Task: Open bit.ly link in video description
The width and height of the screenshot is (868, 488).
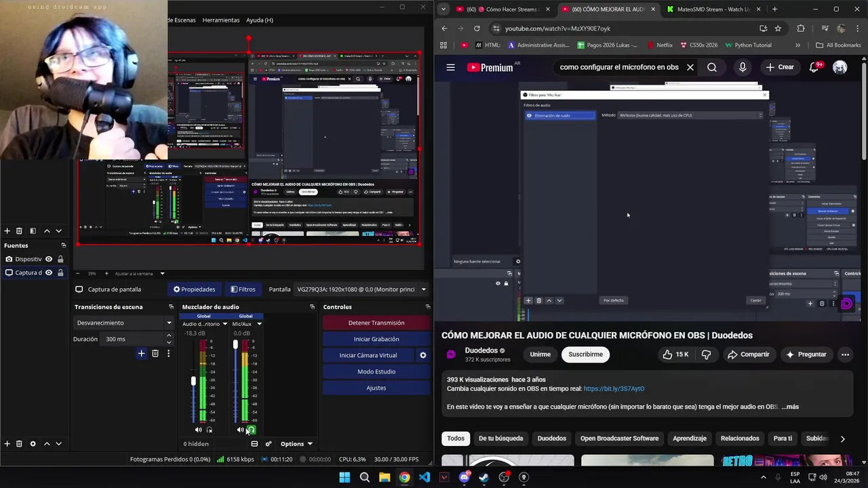Action: pos(614,389)
